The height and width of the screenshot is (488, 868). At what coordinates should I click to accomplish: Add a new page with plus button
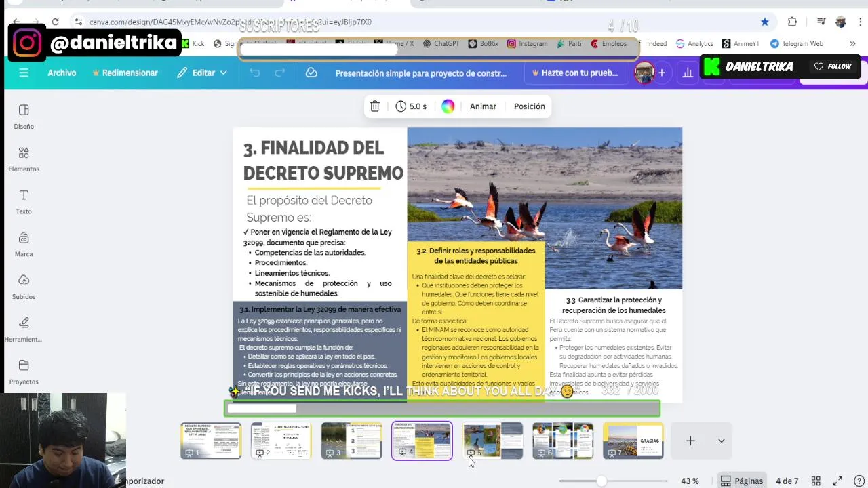[690, 441]
